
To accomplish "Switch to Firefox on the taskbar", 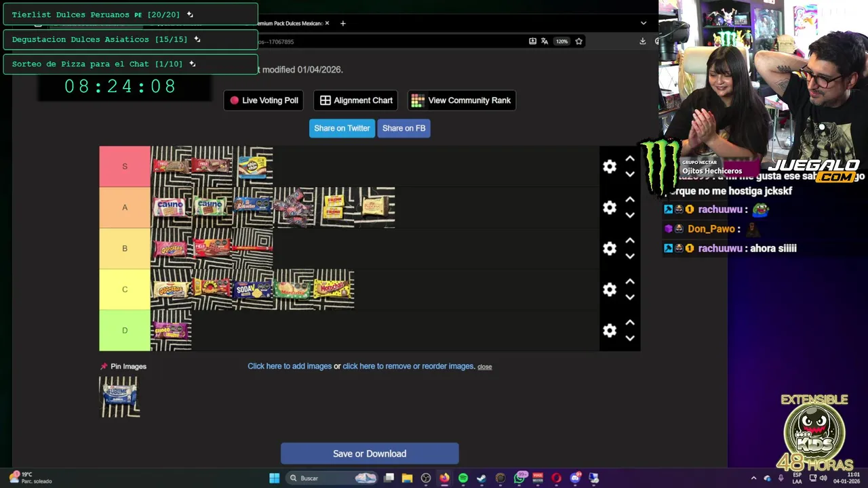I will pos(444,478).
